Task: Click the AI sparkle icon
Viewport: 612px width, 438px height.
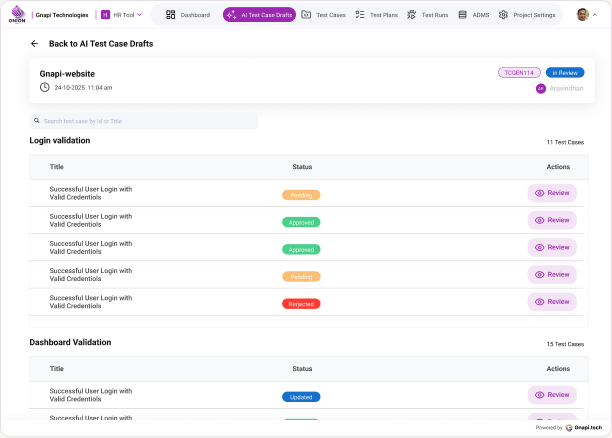Action: pyautogui.click(x=231, y=15)
